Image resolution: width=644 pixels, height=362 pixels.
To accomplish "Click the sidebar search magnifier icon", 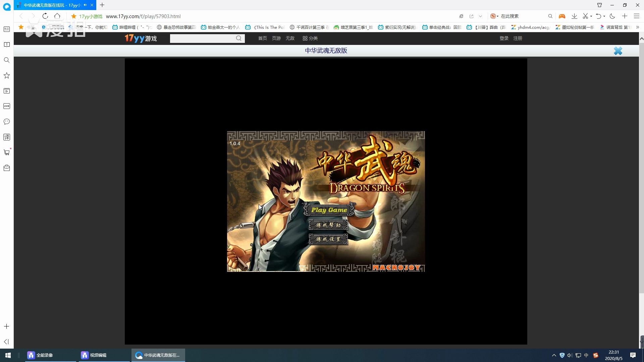I will coord(7,60).
